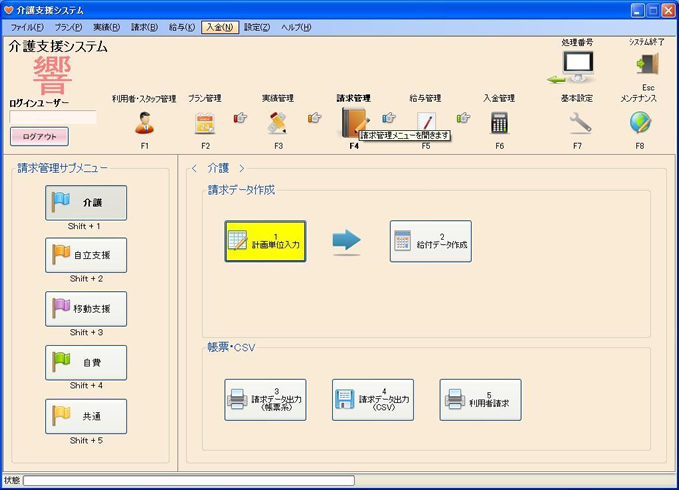Open the 設定(Z) menu
This screenshot has width=679, height=490.
pyautogui.click(x=258, y=27)
